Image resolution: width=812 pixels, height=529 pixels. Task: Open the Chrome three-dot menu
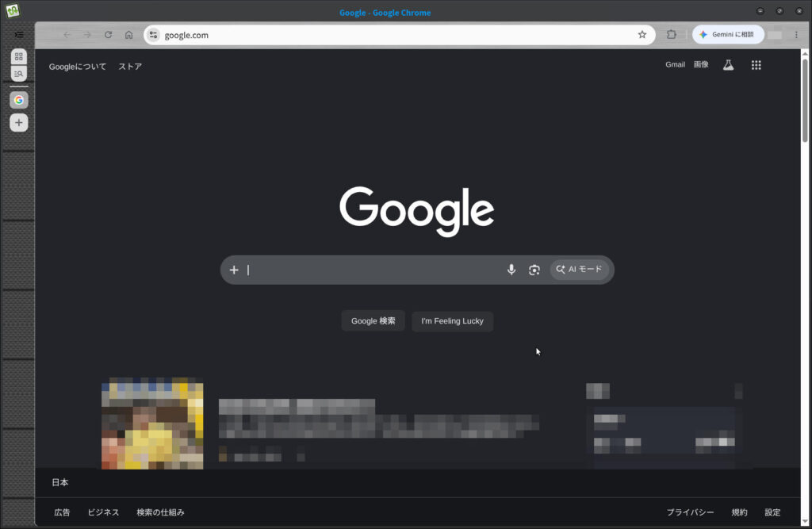click(796, 35)
